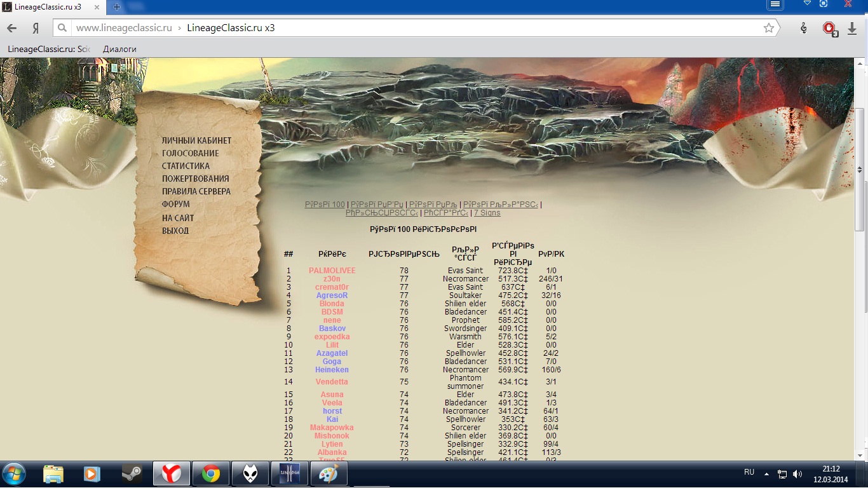Image resolution: width=868 pixels, height=488 pixels.
Task: Click the page vertical scrollbar thumb
Action: click(860, 170)
